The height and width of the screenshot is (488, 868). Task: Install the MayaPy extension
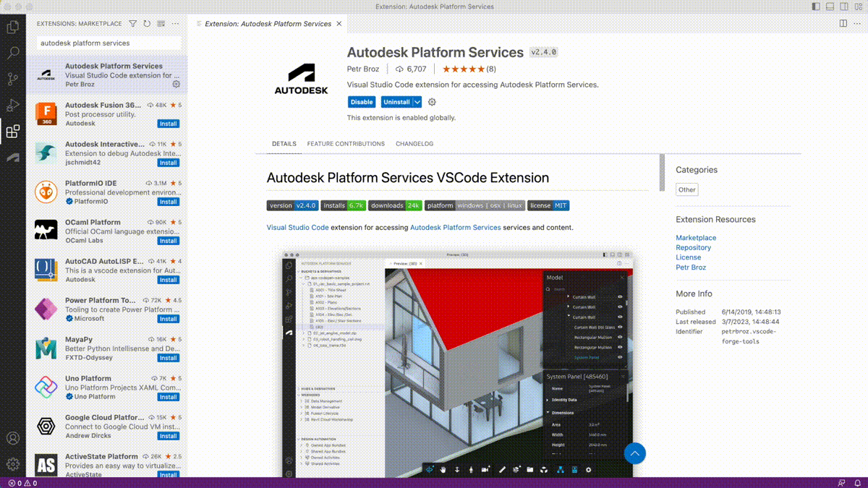click(169, 358)
